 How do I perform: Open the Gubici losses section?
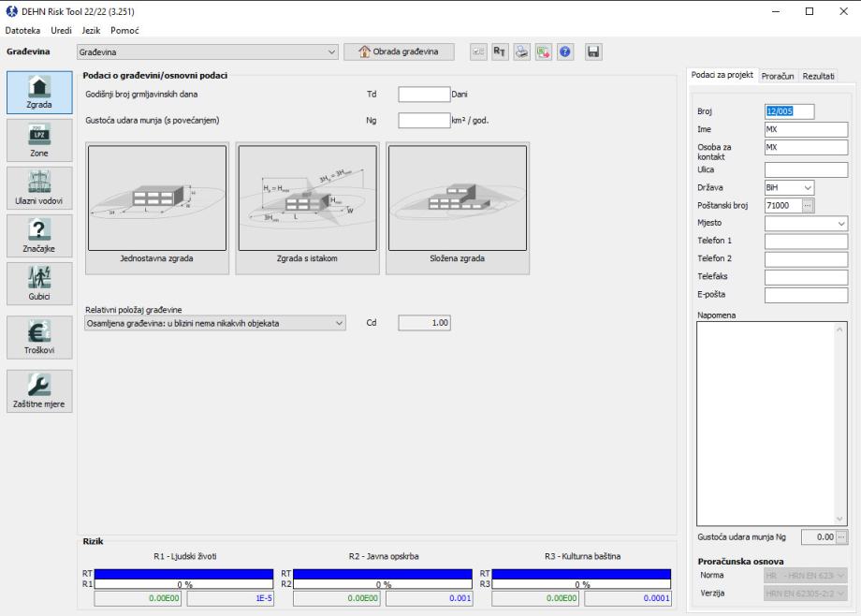(x=39, y=284)
